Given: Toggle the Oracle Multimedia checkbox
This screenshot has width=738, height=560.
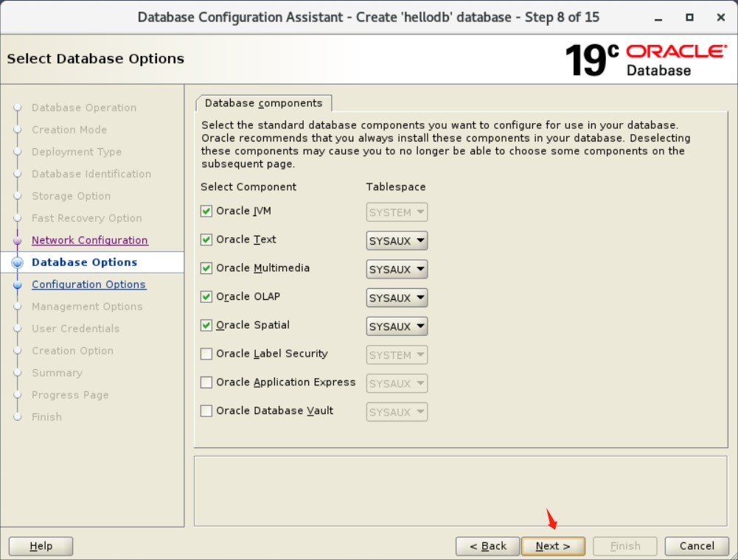Looking at the screenshot, I should [x=206, y=268].
